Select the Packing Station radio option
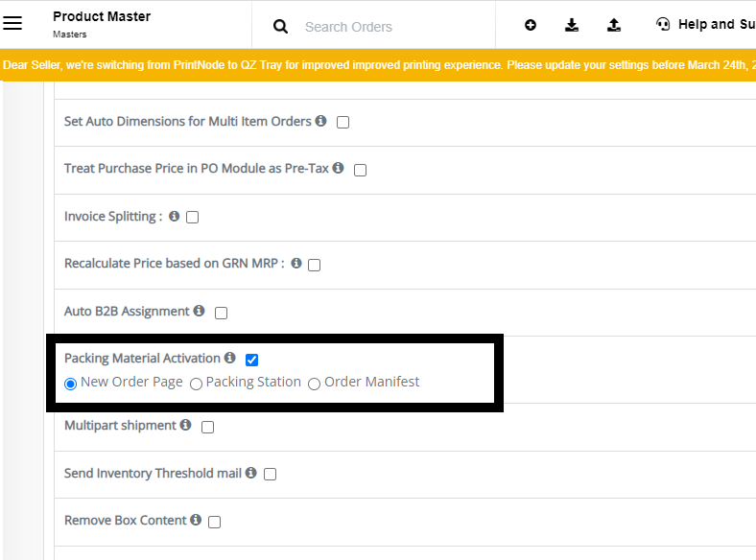The image size is (756, 560). coord(196,385)
